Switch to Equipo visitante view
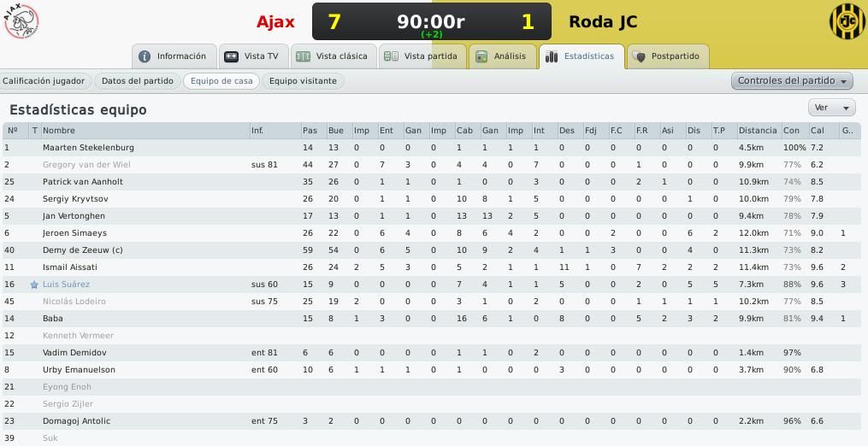 pyautogui.click(x=303, y=81)
